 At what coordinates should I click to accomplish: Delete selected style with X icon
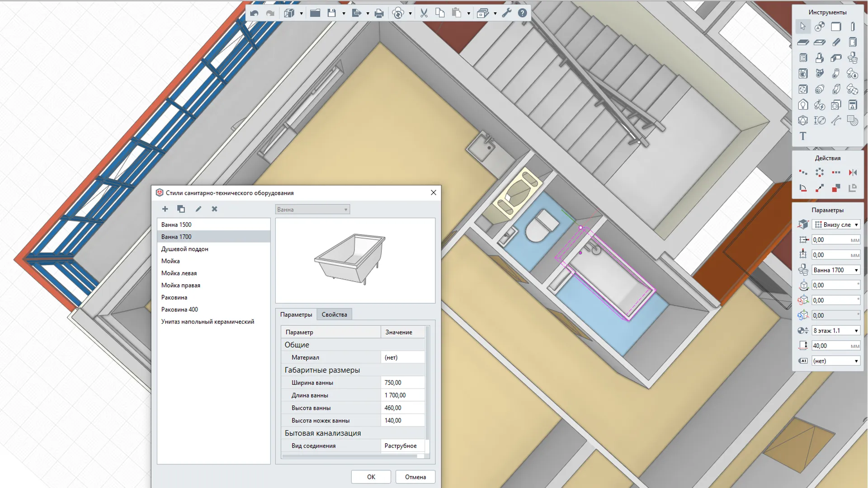coord(214,209)
